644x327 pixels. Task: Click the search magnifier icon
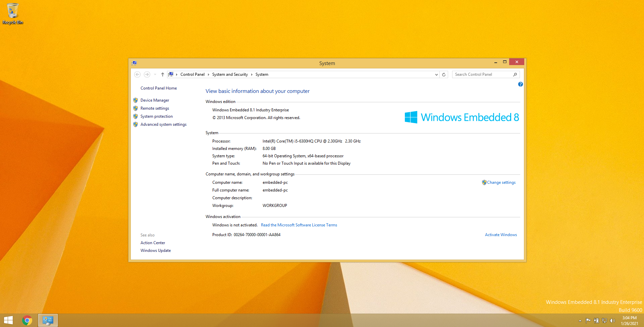(x=515, y=74)
